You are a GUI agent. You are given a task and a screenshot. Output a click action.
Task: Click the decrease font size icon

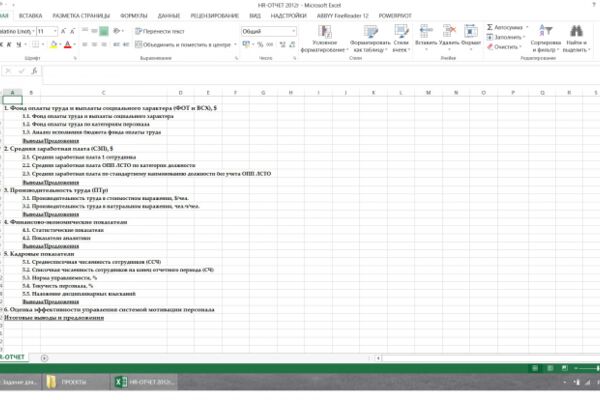tap(72, 31)
